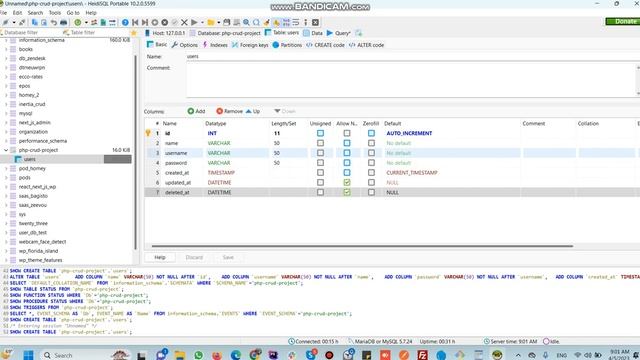Collapse the php-crud-project database node
The width and height of the screenshot is (640, 360).
pyautogui.click(x=6, y=150)
